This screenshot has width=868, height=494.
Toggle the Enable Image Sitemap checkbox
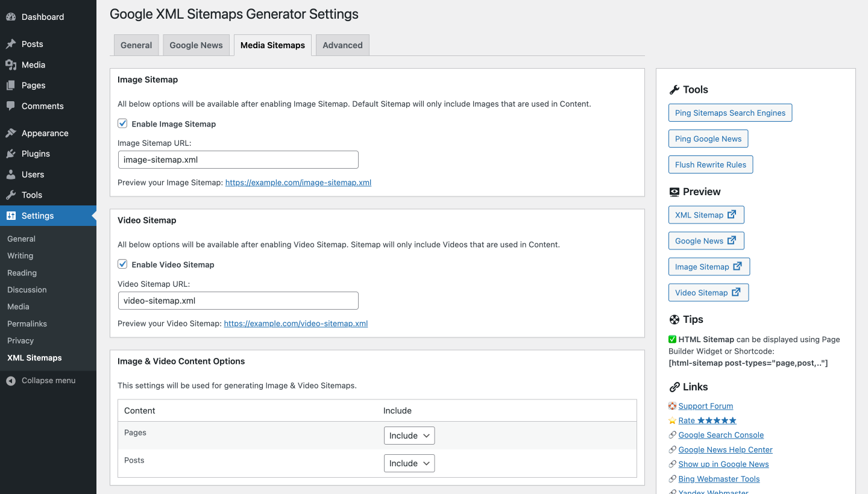point(122,123)
